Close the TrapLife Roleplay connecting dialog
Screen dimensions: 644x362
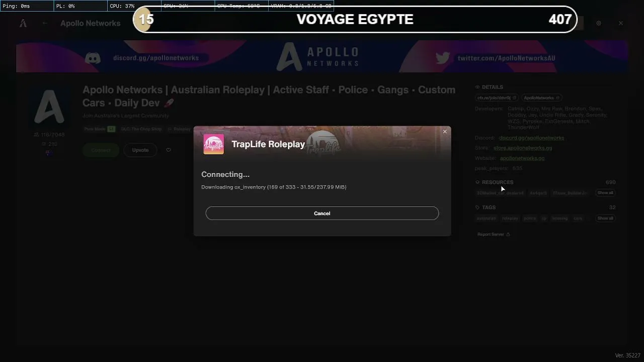445,132
